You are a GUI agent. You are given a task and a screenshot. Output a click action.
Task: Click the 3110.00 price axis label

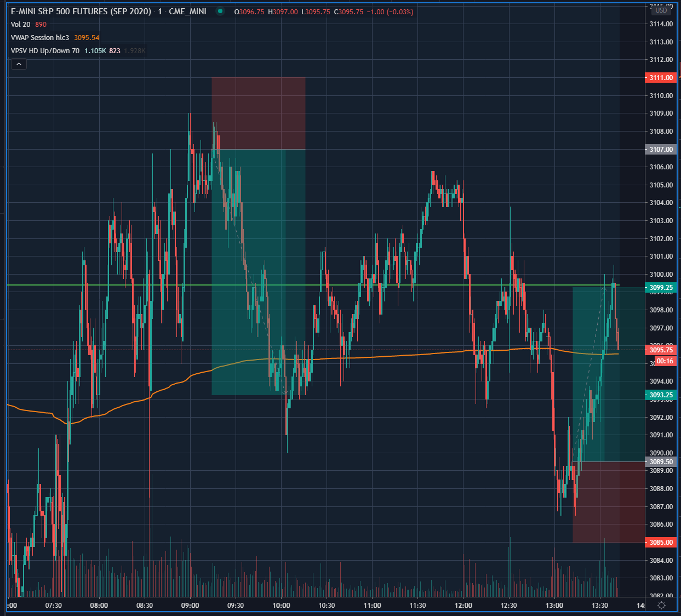(x=661, y=96)
